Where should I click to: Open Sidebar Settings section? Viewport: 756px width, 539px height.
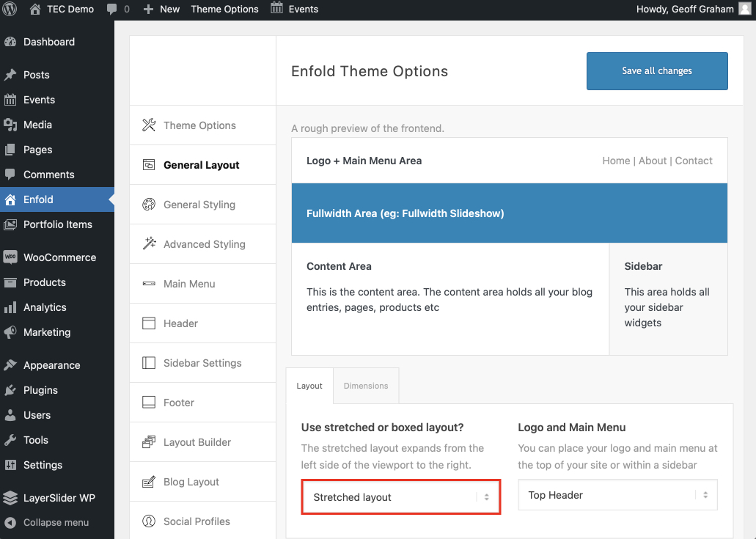pos(203,363)
